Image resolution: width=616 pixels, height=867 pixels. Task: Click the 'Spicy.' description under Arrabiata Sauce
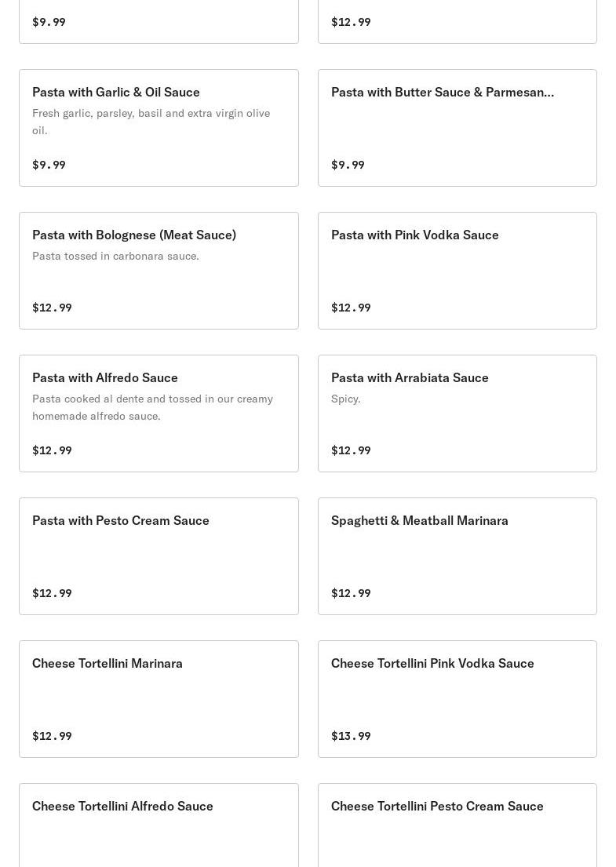[x=345, y=399]
